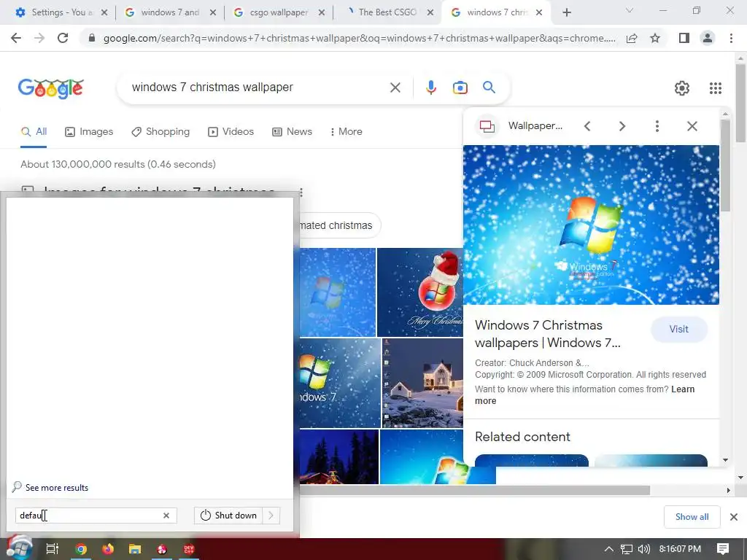Submit Google search magnifier
This screenshot has width=747, height=560.
[489, 87]
